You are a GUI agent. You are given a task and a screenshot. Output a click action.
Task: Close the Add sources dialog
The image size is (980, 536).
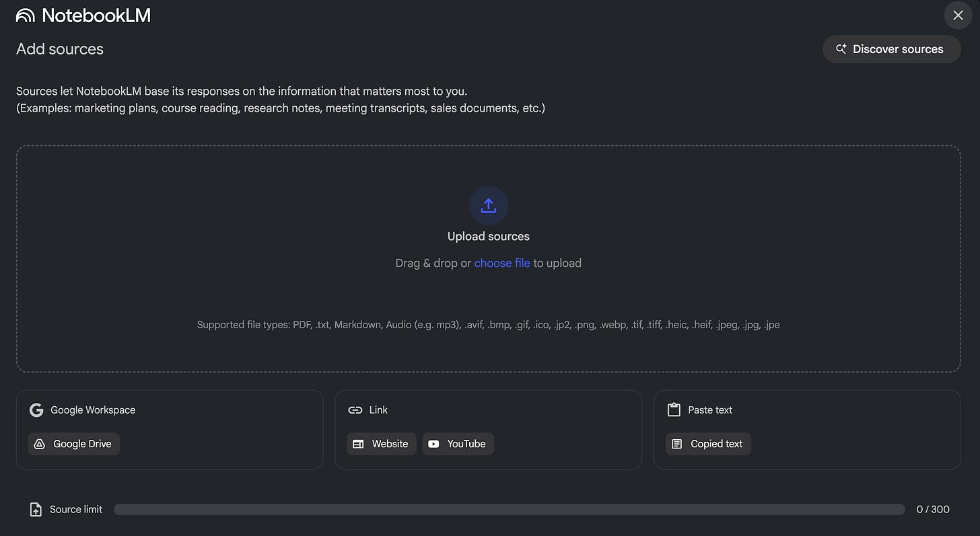coord(958,15)
